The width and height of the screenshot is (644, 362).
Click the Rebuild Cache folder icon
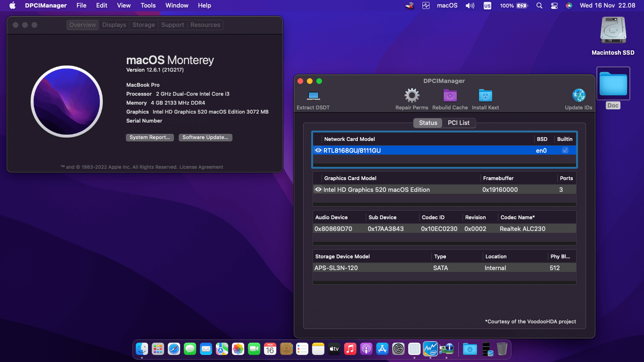[x=450, y=96]
